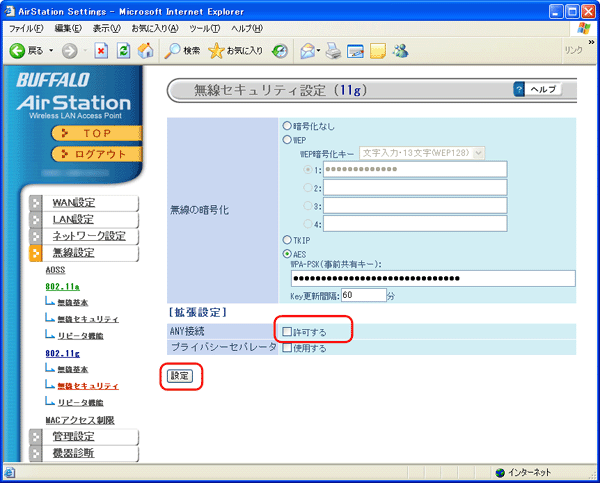This screenshot has height=483, width=600.
Task: Click the Stop loading icon
Action: tap(101, 50)
